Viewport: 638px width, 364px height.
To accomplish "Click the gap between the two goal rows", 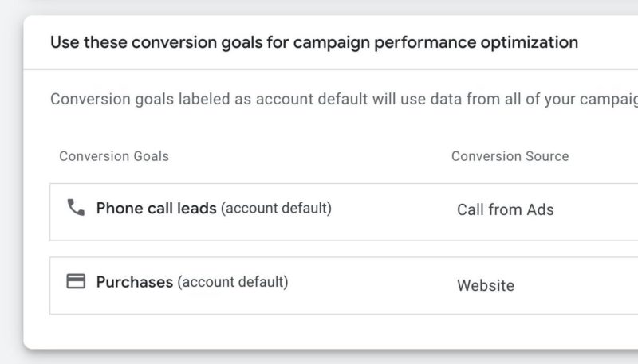I will pyautogui.click(x=319, y=249).
